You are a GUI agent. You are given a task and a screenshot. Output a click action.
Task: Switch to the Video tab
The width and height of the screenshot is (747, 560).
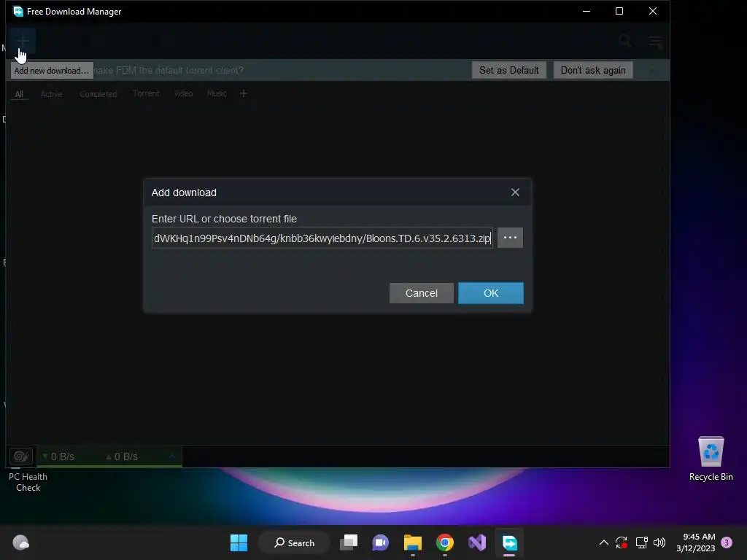click(183, 93)
